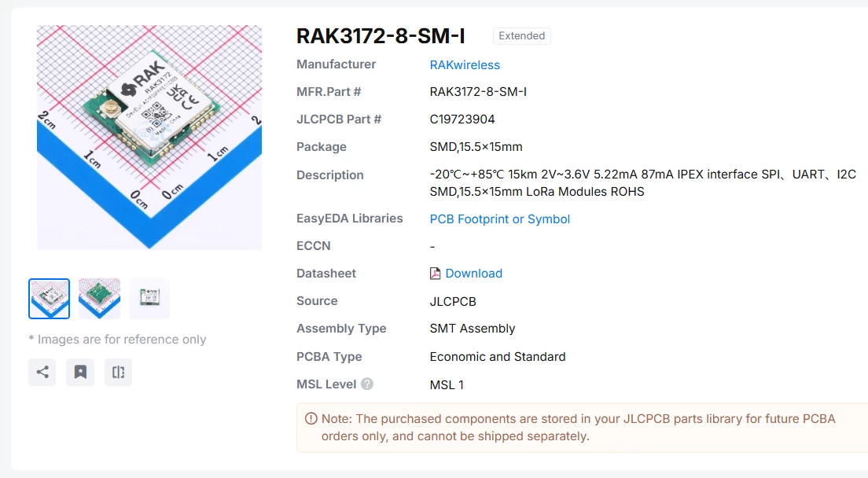Viewport: 868px width, 478px height.
Task: Click the RAK3172-8-SM-I title heading
Action: click(x=381, y=36)
